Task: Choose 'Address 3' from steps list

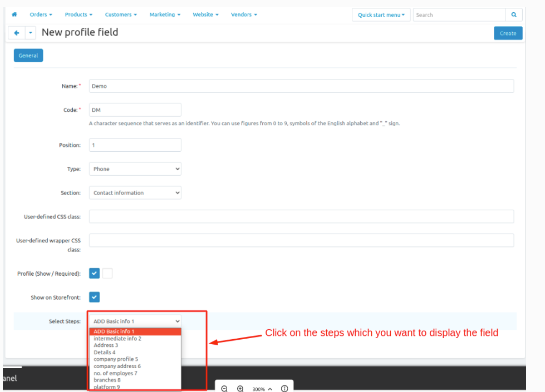Action: coord(106,345)
